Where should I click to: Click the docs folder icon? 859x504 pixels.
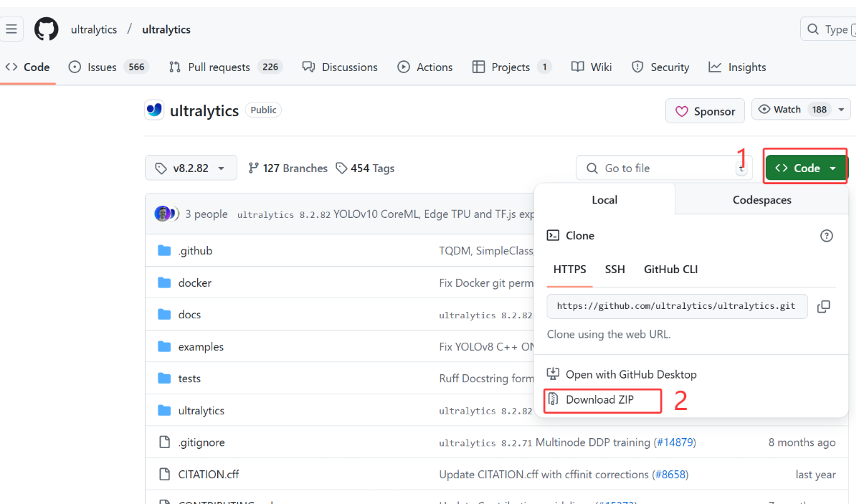164,315
